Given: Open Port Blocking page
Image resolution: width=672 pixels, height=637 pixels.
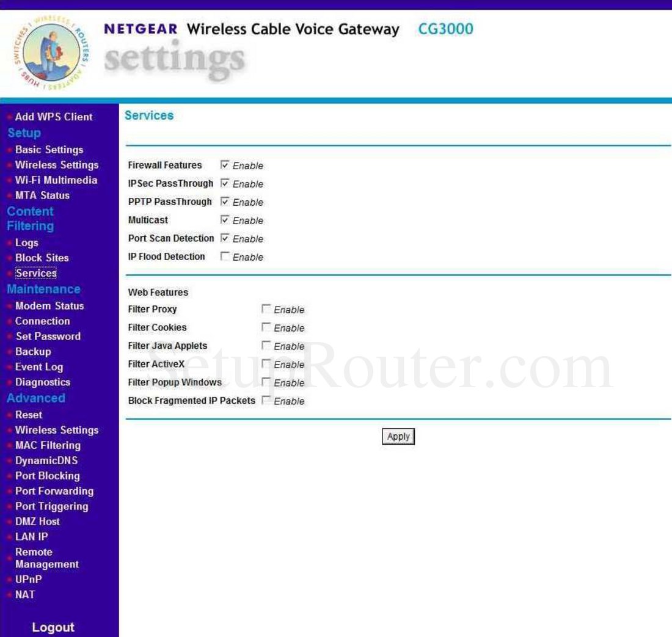Looking at the screenshot, I should [x=47, y=476].
